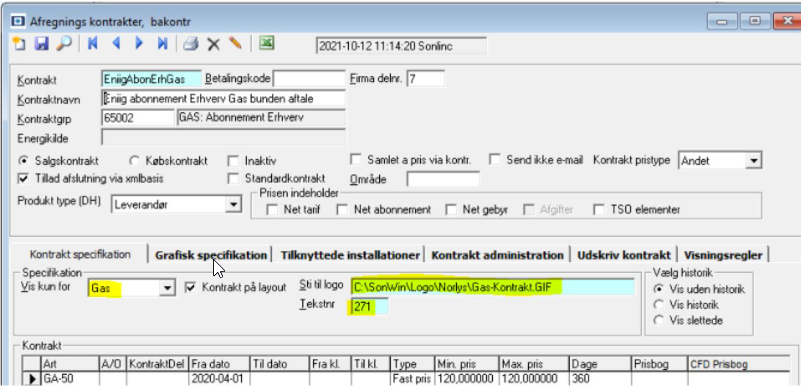Go to the next record
The width and height of the screenshot is (801, 392).
[139, 43]
